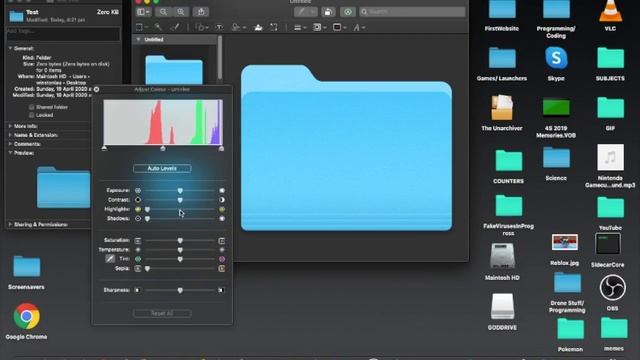This screenshot has height=360, width=640.
Task: Select the Text tool in markup bar
Action: pos(220,27)
